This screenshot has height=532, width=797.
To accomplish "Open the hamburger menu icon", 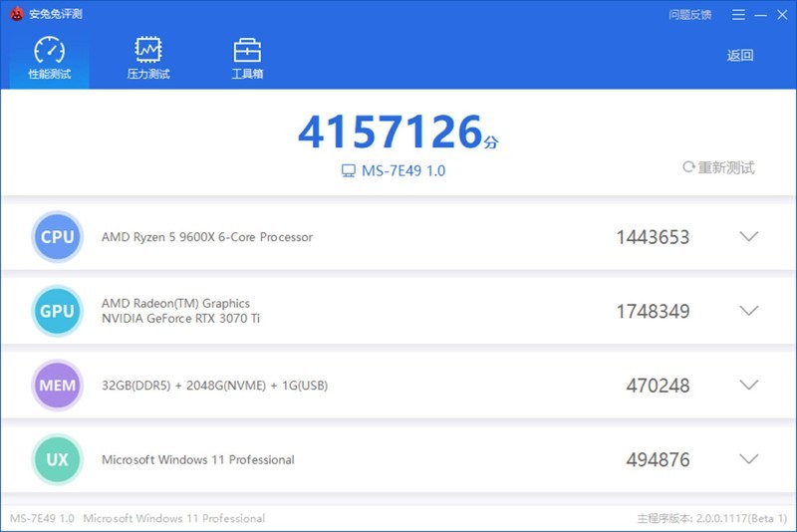I will pos(738,15).
